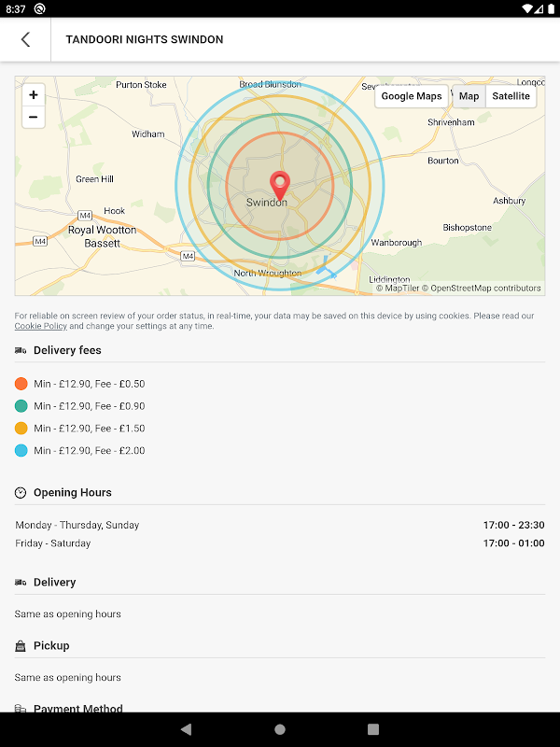Screen dimensions: 560x747
Task: Tap the Opening Hours heading
Action: coord(73,493)
